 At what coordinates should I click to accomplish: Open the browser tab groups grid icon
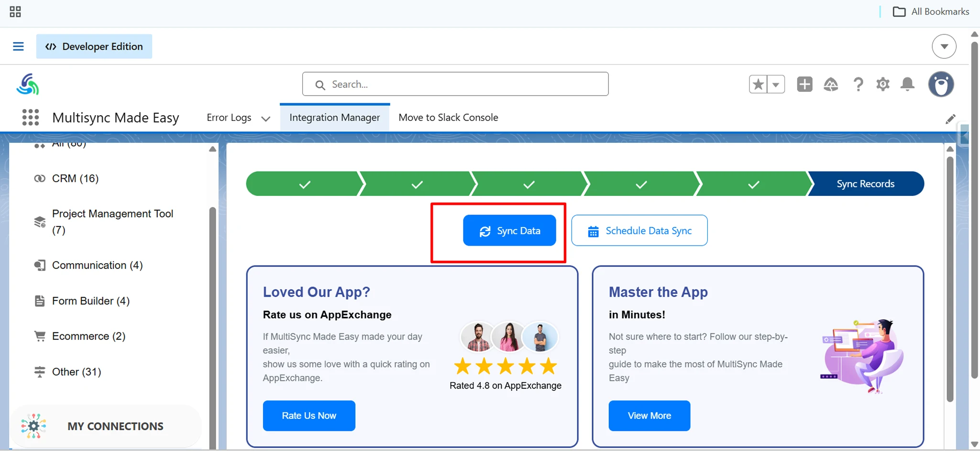[x=15, y=11]
